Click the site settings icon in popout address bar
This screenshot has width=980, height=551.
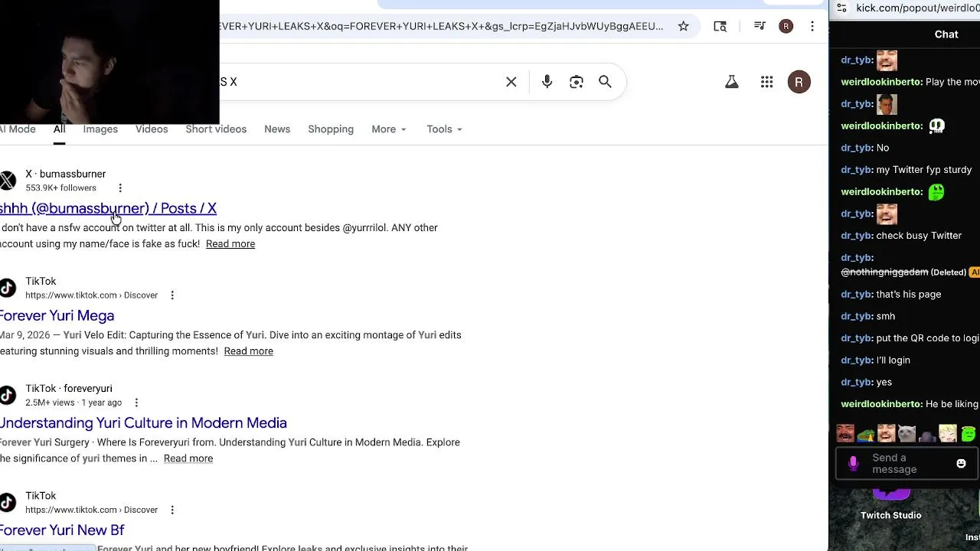click(x=841, y=8)
